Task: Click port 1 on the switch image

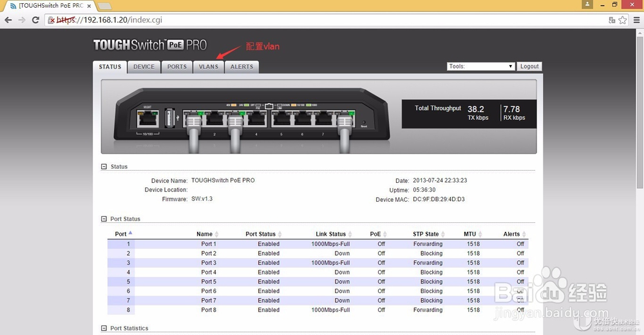Action: pyautogui.click(x=193, y=119)
